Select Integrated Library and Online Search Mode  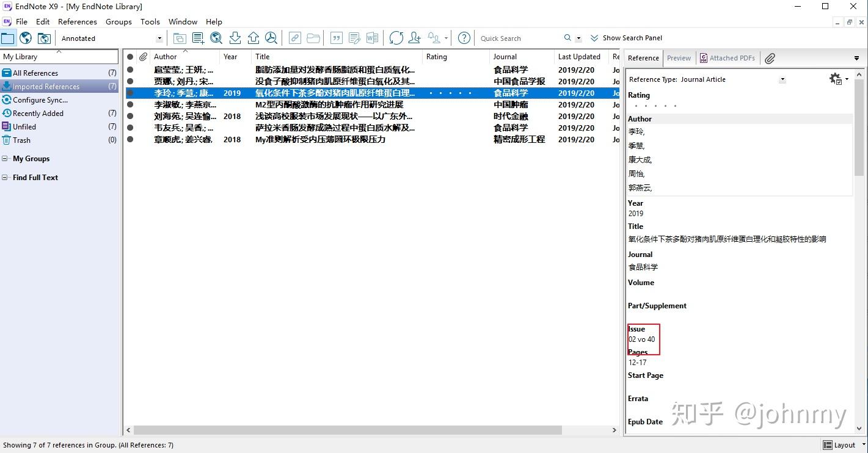point(43,38)
